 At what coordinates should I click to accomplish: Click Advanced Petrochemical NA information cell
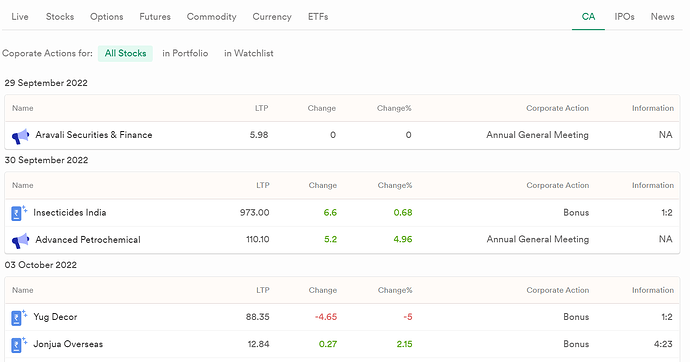[x=665, y=239]
